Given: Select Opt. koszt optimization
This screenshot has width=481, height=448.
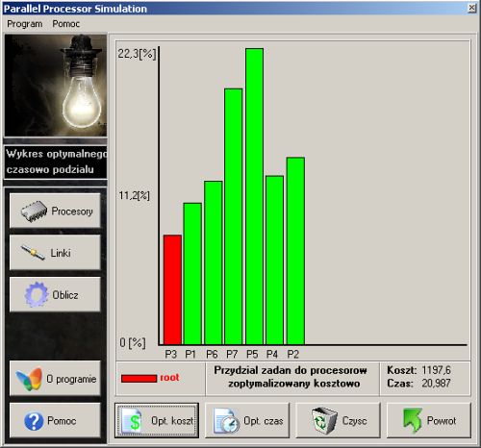Looking at the screenshot, I should [157, 420].
